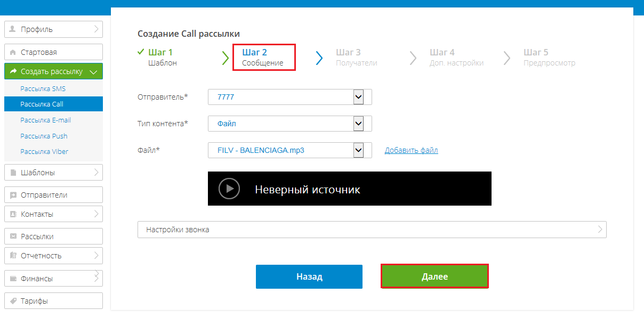Open the Тип контента dropdown arrow
Image resolution: width=644 pixels, height=326 pixels.
pos(358,124)
